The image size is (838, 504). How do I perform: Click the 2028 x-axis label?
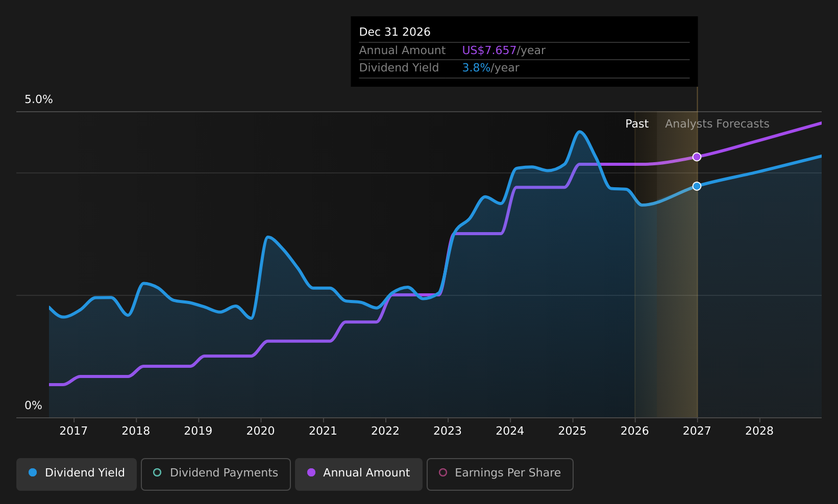tap(759, 431)
